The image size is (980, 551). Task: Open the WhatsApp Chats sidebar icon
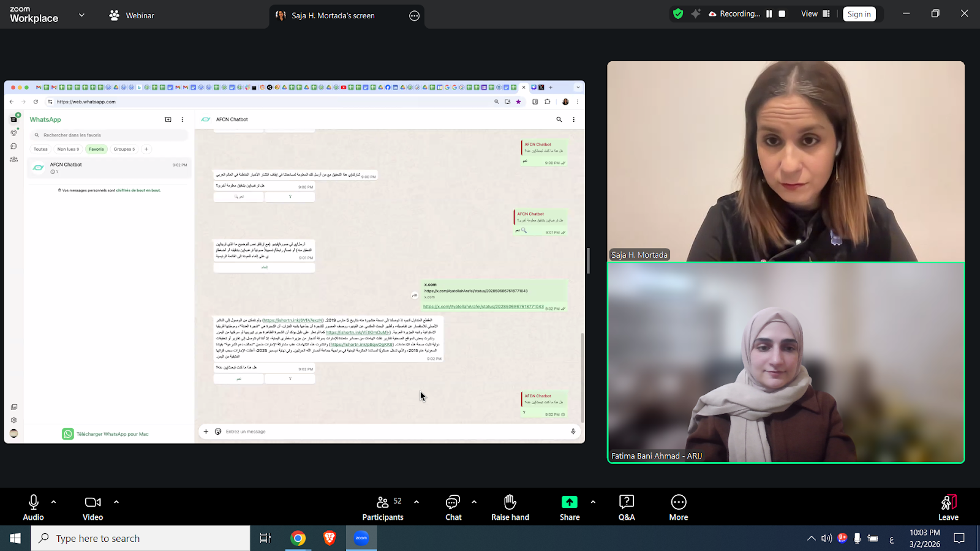click(x=14, y=119)
